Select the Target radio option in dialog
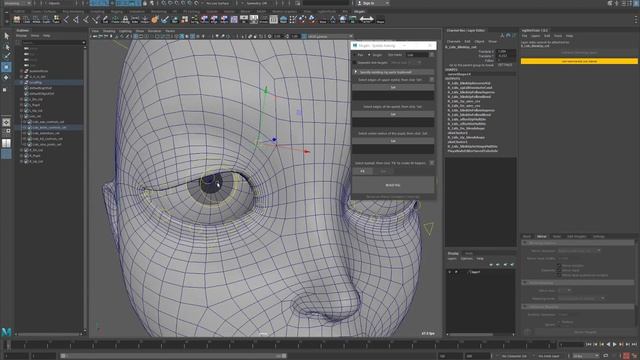 tap(369, 55)
